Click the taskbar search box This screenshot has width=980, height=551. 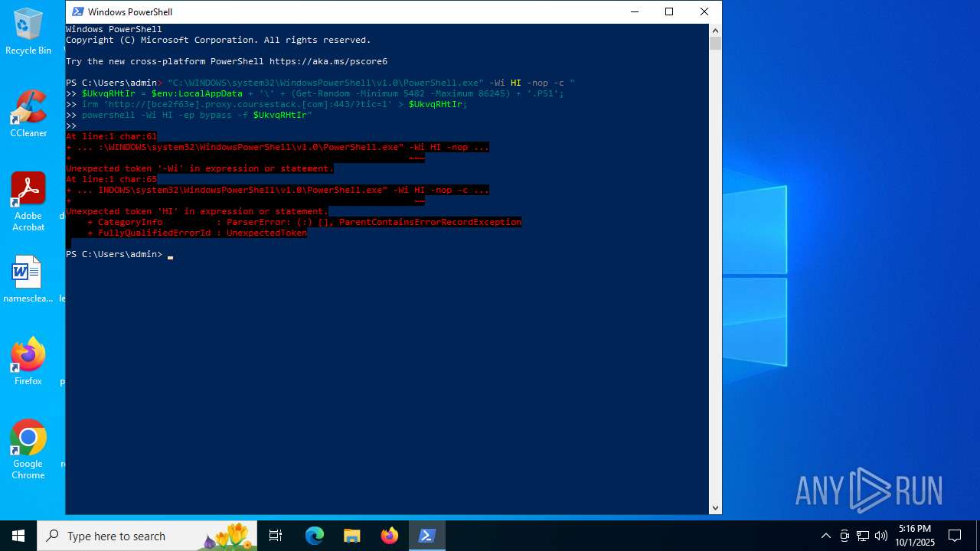tap(147, 536)
